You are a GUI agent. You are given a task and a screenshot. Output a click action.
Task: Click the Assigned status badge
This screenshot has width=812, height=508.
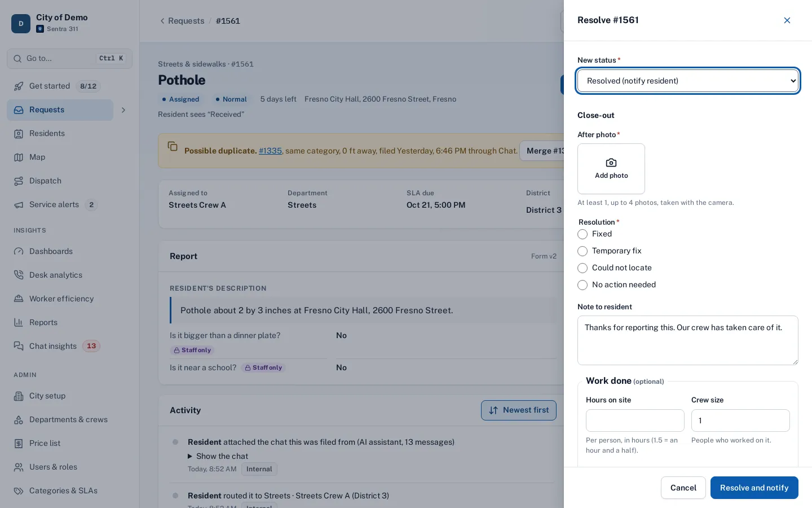pos(180,99)
